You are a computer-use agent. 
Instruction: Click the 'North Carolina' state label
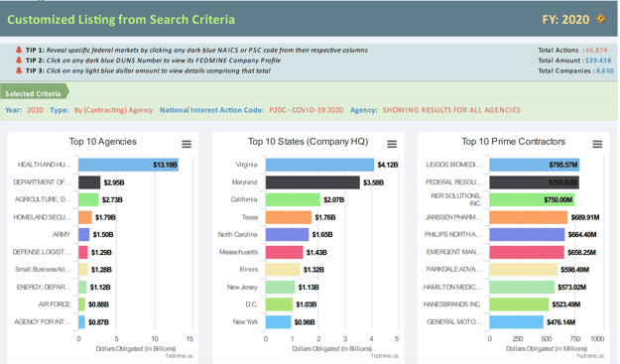pyautogui.click(x=238, y=234)
